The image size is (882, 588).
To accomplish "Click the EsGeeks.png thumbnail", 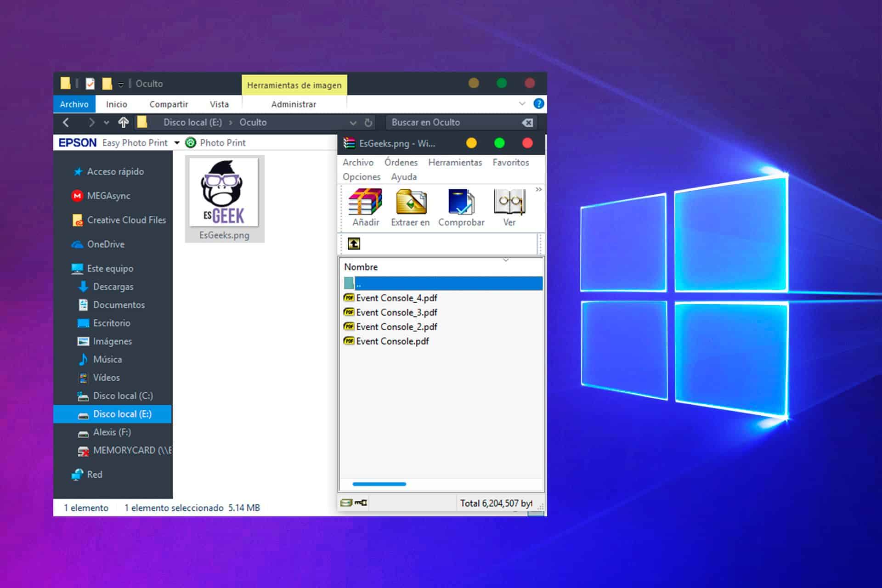I will 224,193.
